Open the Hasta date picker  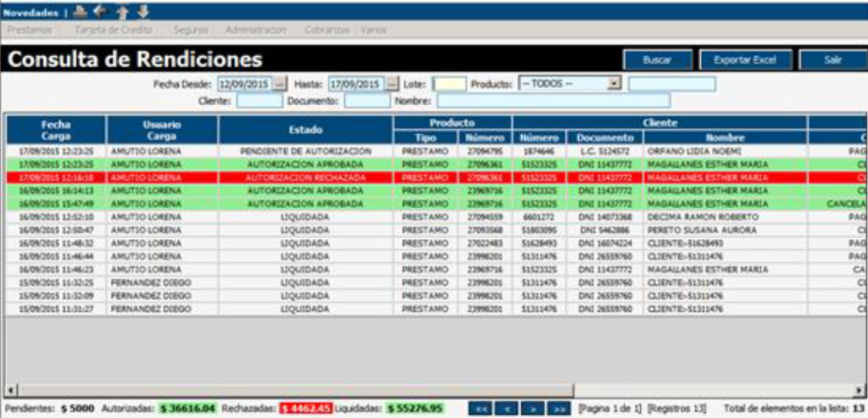(392, 84)
